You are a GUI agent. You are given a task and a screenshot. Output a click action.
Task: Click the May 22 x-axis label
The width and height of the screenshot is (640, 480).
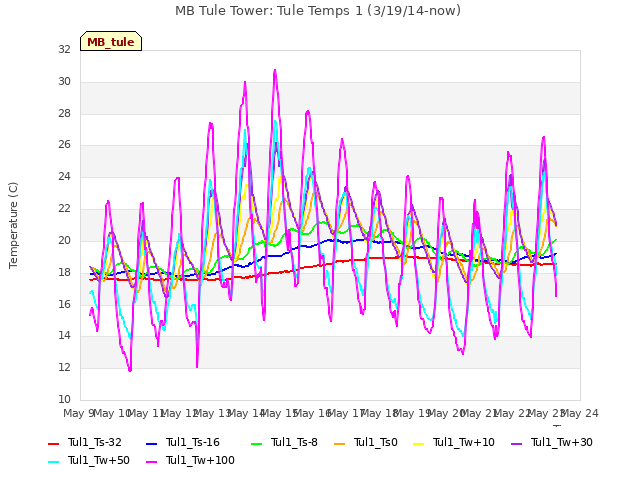coord(513,413)
